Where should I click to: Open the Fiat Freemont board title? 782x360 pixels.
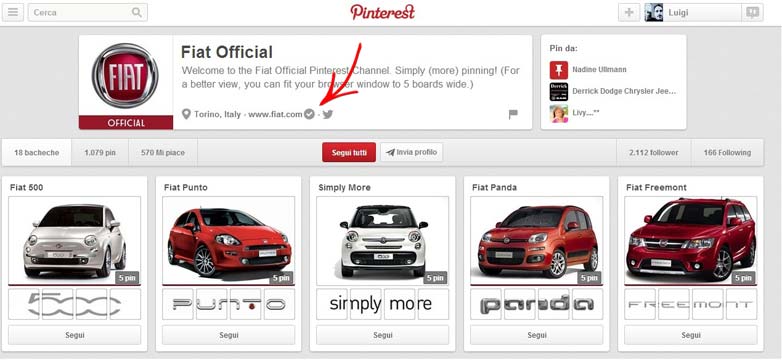click(656, 187)
